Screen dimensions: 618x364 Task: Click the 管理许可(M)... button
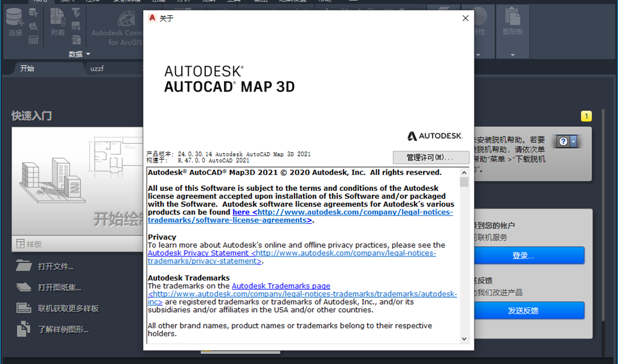pyautogui.click(x=431, y=157)
